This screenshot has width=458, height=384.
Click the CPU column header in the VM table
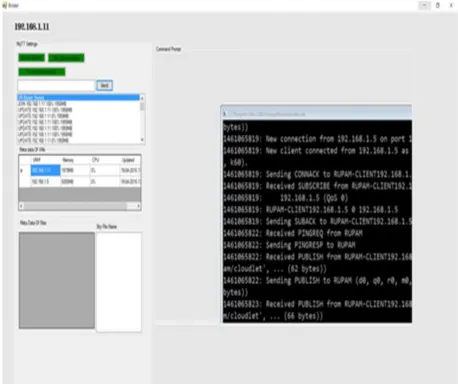click(x=105, y=160)
